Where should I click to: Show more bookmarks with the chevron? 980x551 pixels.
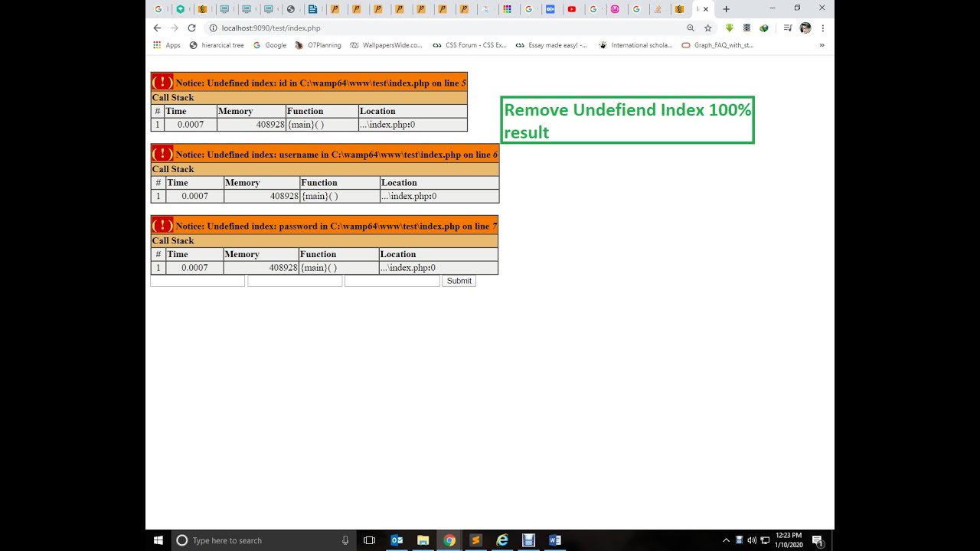[x=822, y=45]
